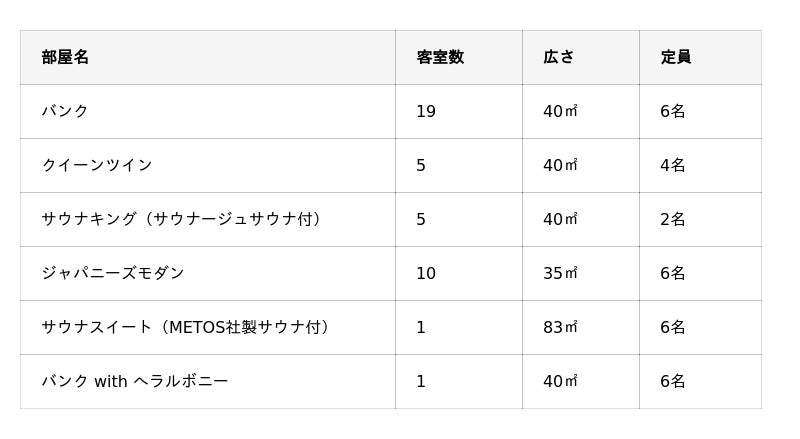This screenshot has width=800, height=439.
Task: Click the 部屋名 column header
Action: 65,58
